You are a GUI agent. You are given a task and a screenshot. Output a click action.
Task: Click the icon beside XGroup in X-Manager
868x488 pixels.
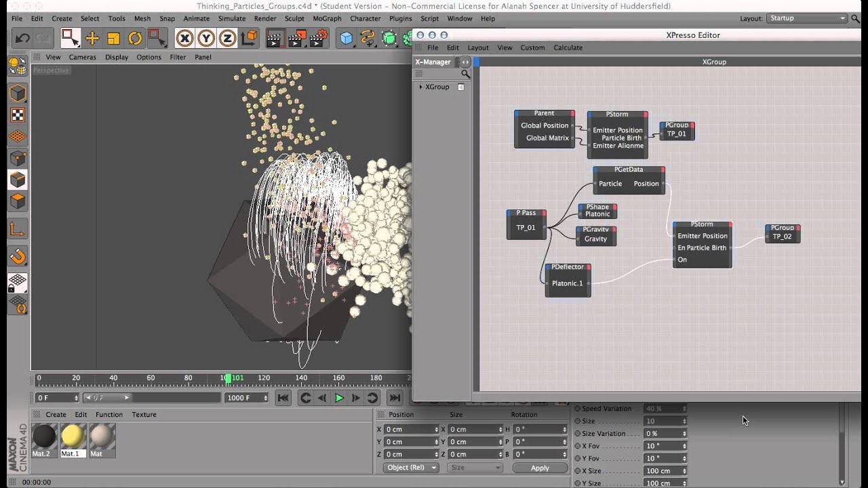pos(461,87)
